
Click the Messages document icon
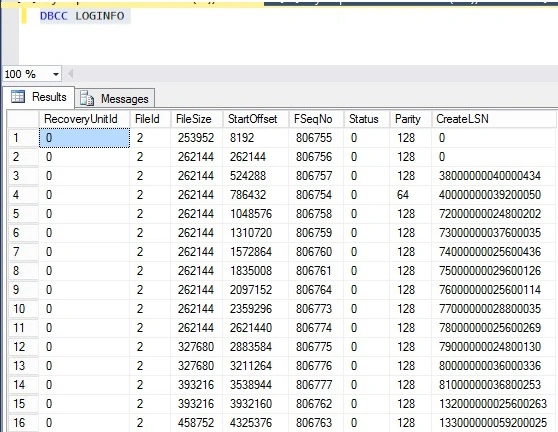pyautogui.click(x=87, y=98)
